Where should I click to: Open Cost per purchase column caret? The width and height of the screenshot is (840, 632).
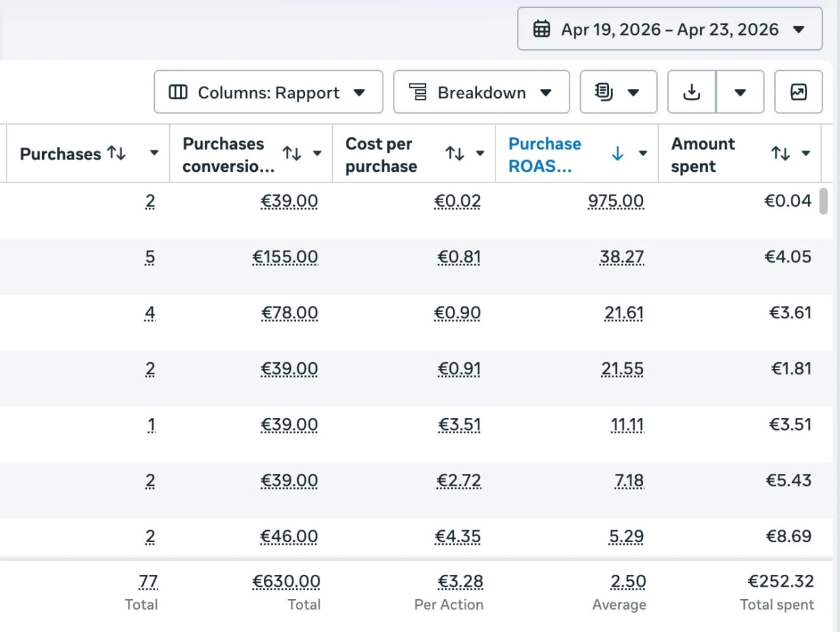(480, 153)
